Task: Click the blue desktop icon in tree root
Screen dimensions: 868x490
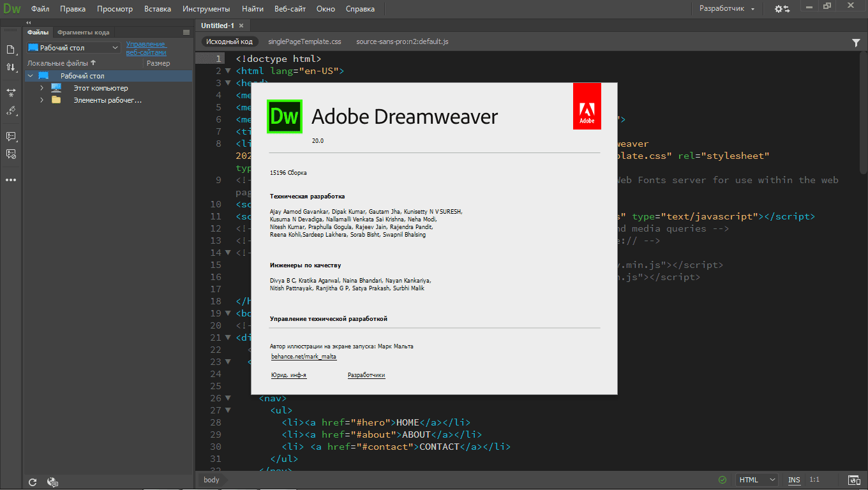Action: (43, 76)
